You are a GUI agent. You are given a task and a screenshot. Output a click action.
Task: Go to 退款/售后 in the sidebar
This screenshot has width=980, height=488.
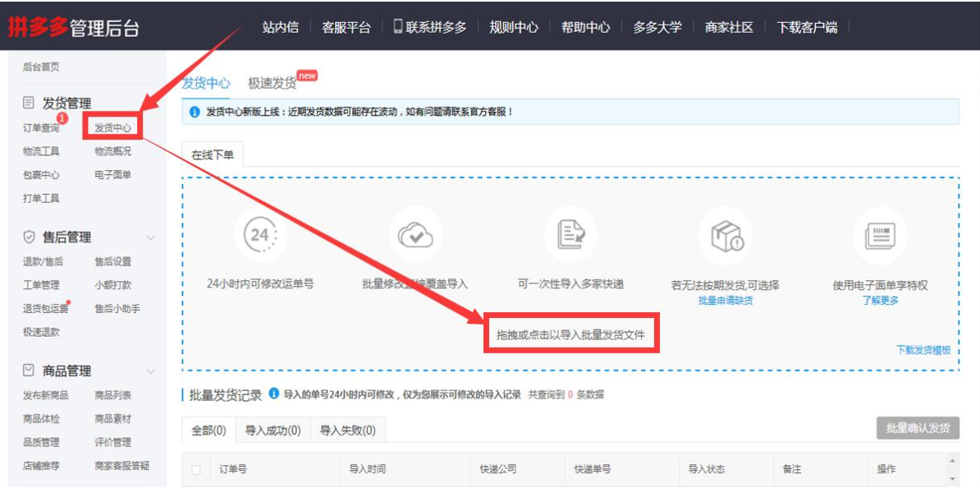44,261
